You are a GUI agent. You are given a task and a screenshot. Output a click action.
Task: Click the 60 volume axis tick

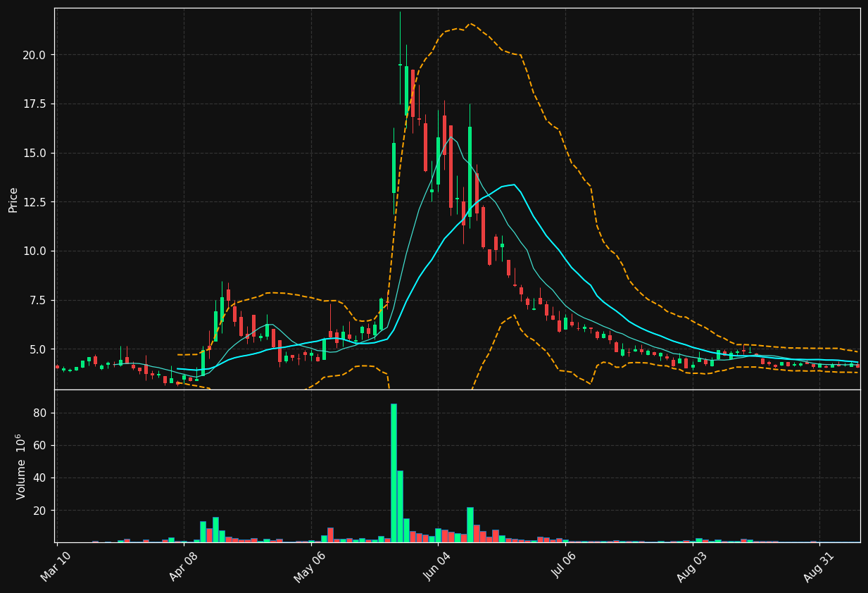(39, 446)
